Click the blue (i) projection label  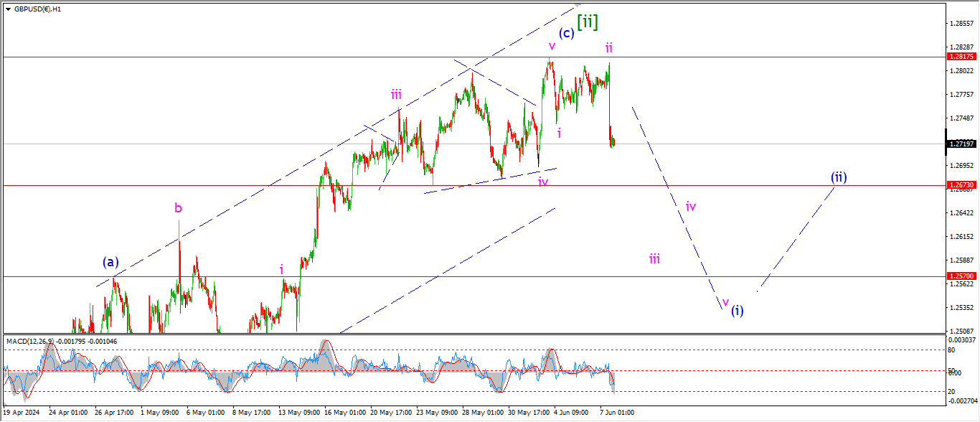click(738, 310)
